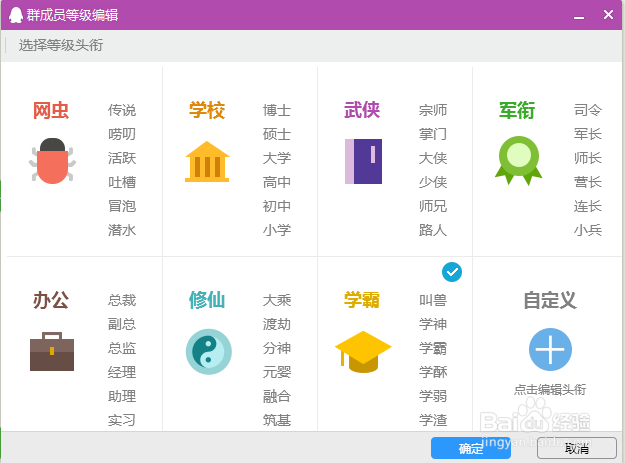This screenshot has height=463, width=625.
Task: Click the 大乘 title text
Action: (277, 300)
